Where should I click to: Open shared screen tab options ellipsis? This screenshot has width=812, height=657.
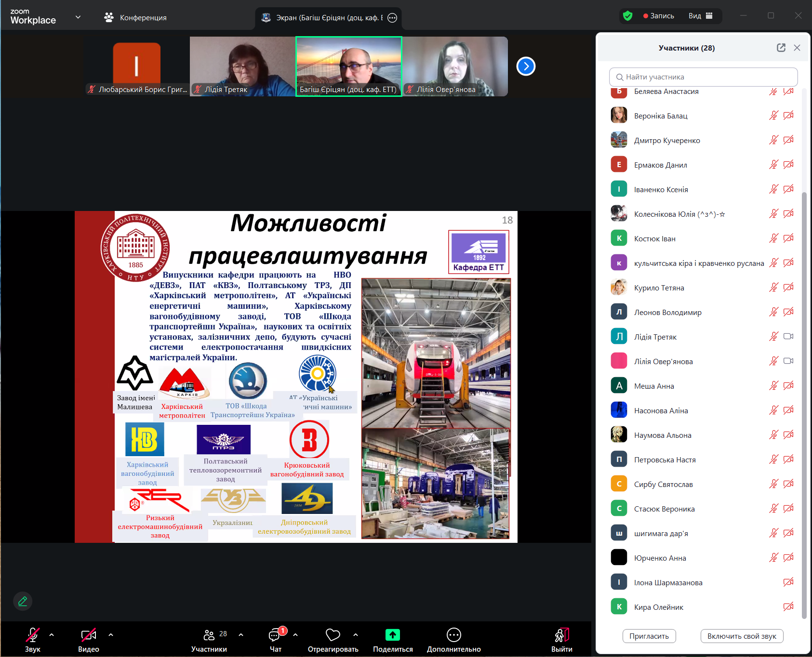click(392, 18)
